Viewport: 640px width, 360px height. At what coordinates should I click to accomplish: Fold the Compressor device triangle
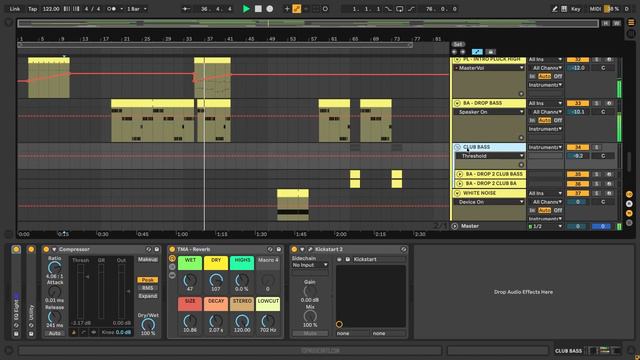click(54, 249)
